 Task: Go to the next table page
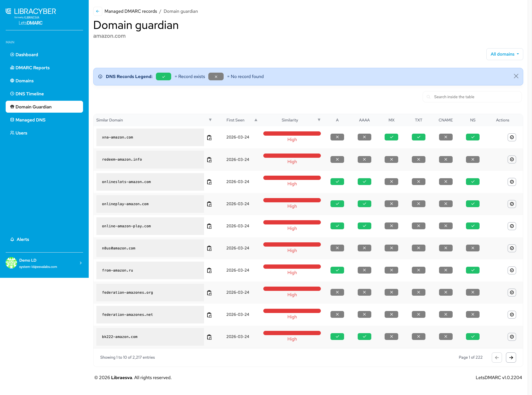click(511, 358)
